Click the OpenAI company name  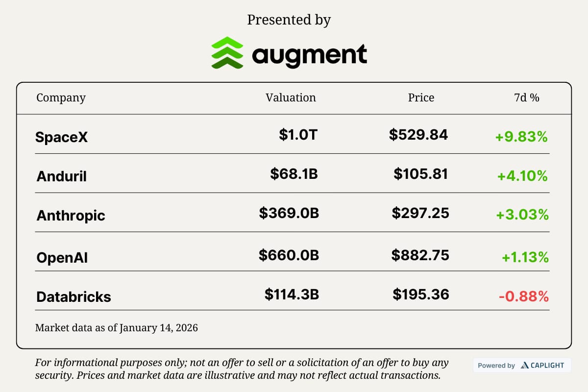click(62, 257)
